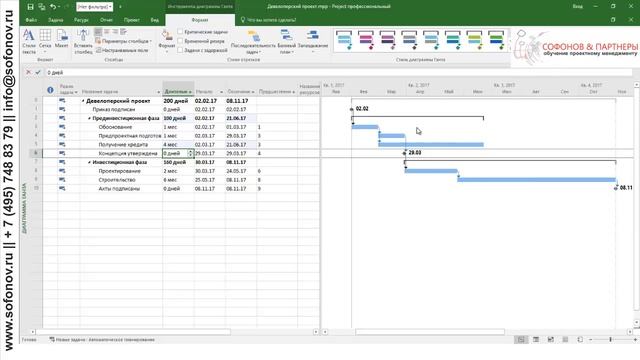Open the filter dropdown (Нет фильтра)
The height and width of the screenshot is (360, 640).
[x=95, y=7]
